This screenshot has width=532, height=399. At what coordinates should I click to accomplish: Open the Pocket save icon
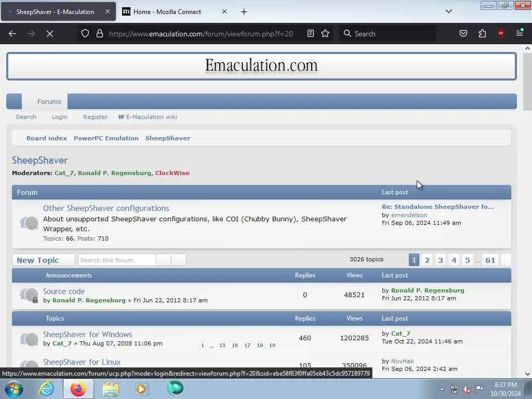point(463,33)
